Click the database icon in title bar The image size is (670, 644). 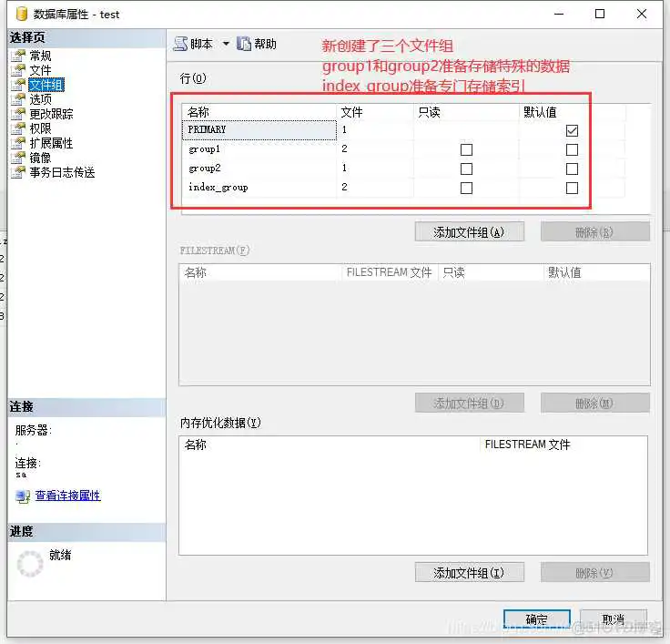coord(21,14)
